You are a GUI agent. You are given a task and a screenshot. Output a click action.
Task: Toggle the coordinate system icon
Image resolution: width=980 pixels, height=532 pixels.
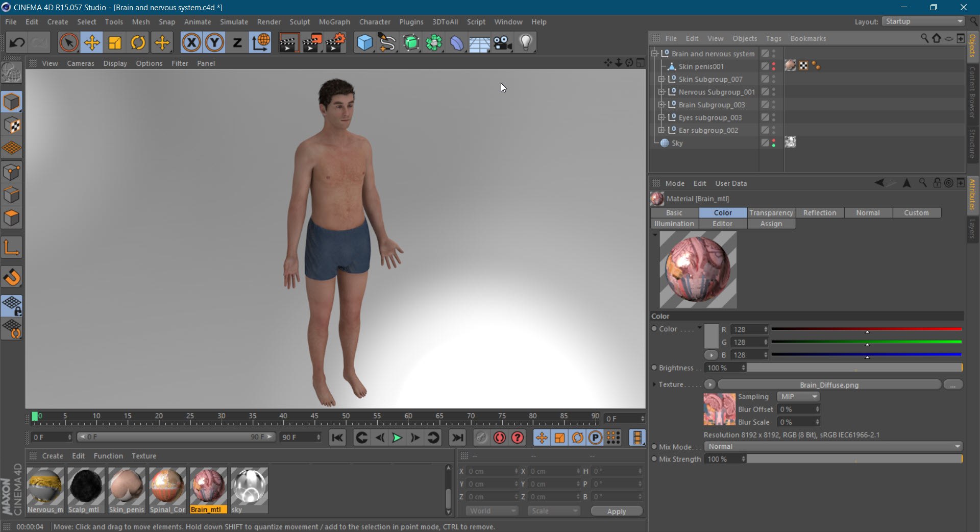(x=260, y=42)
